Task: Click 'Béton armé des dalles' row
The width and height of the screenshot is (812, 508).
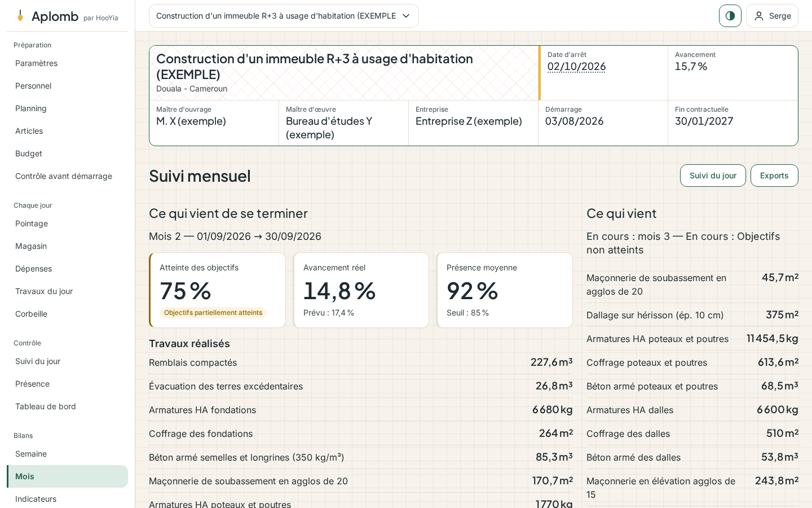Action: coord(692,457)
